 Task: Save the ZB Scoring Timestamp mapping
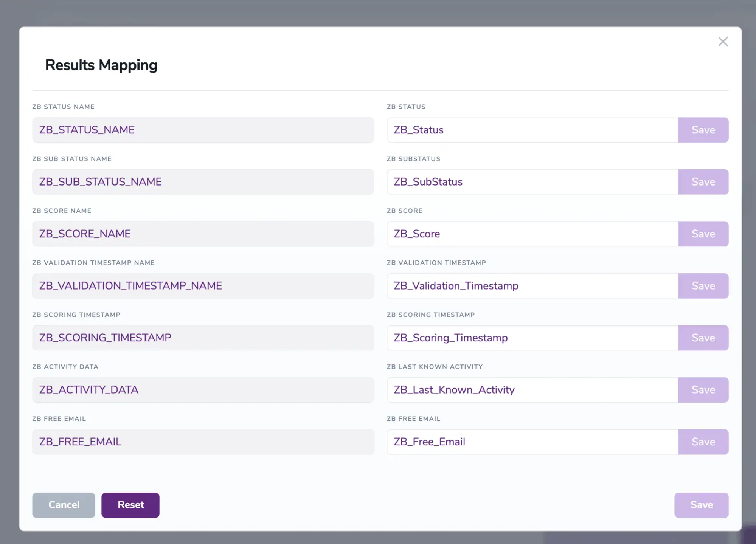coord(703,338)
